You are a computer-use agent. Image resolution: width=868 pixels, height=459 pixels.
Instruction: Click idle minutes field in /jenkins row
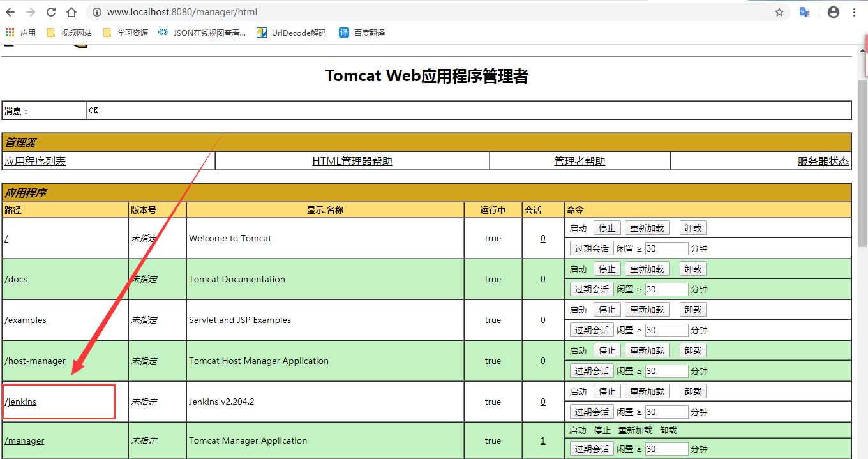coord(667,412)
